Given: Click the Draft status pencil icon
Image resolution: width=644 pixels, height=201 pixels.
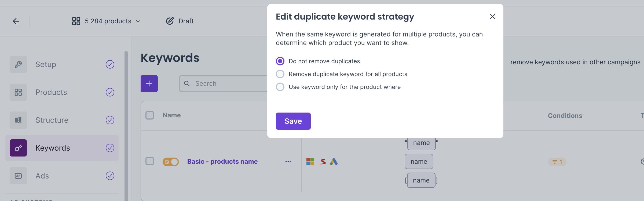Looking at the screenshot, I should point(170,21).
